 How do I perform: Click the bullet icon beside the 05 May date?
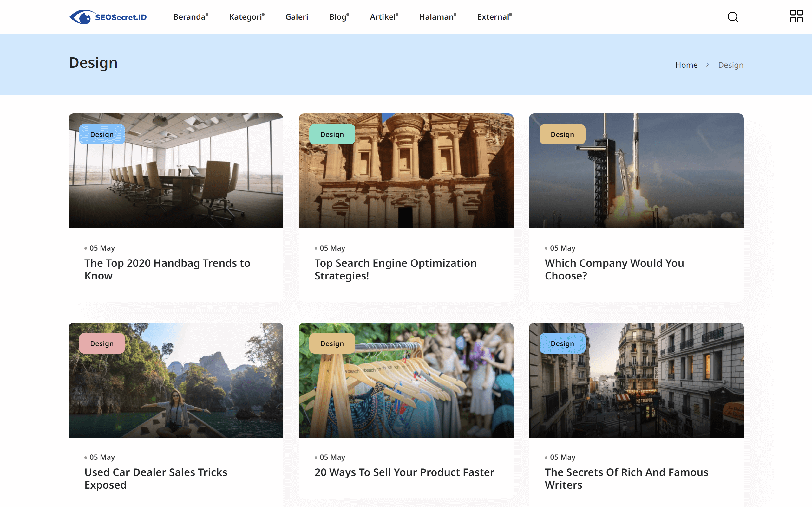pyautogui.click(x=85, y=248)
